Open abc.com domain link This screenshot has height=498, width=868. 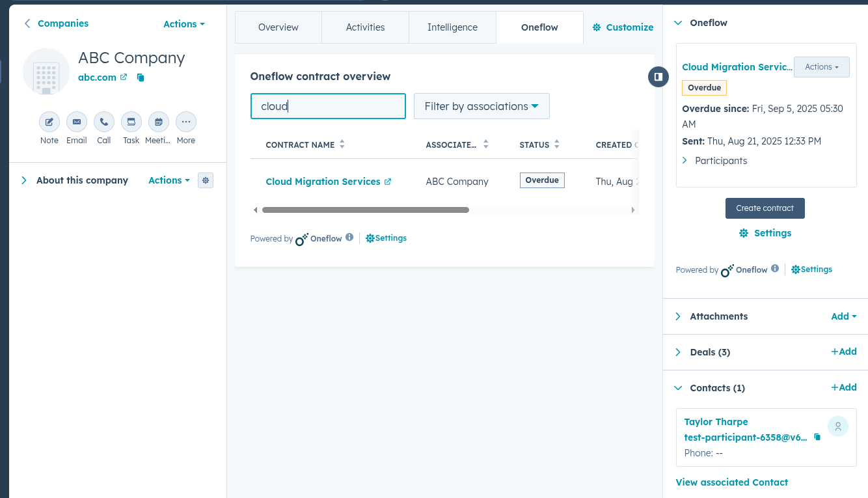point(97,77)
